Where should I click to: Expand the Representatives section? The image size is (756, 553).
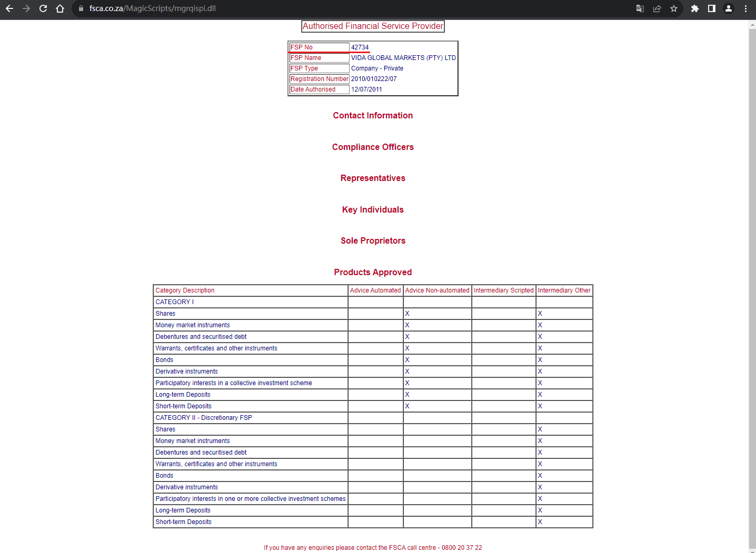point(373,178)
